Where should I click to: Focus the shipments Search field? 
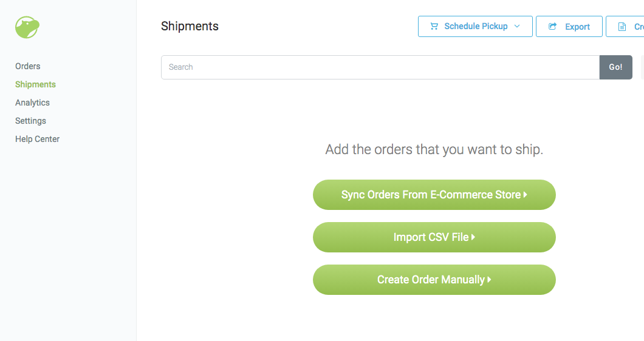coord(380,67)
